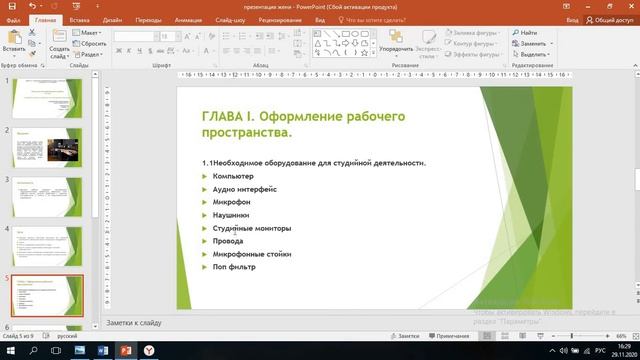The image size is (640, 360).
Task: Select slide 2 thumbnail
Action: (x=47, y=148)
